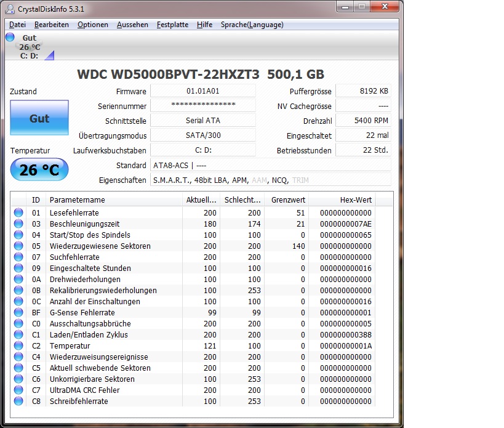Viewport: 504px width, 428px height.
Task: Open the Bearbeiten menu
Action: (52, 25)
